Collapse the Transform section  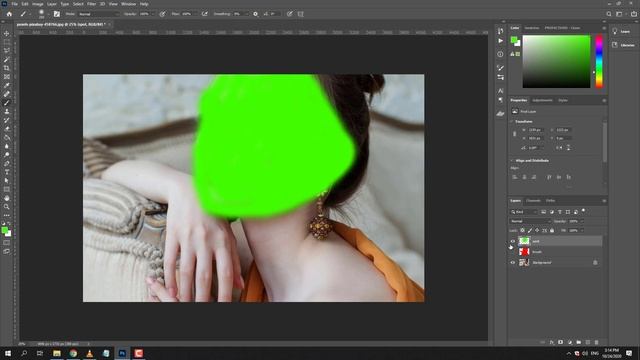pyautogui.click(x=512, y=122)
